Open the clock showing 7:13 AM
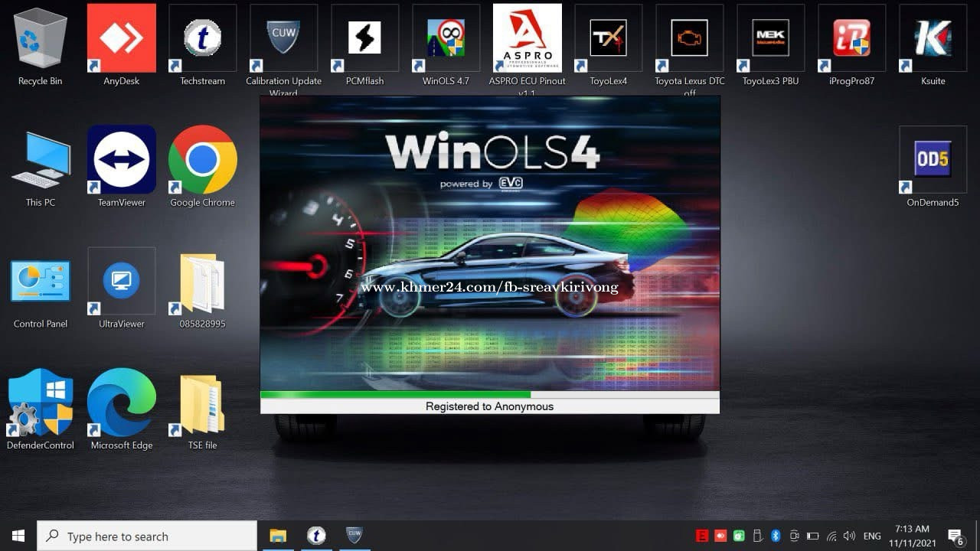The image size is (980, 551). [912, 536]
